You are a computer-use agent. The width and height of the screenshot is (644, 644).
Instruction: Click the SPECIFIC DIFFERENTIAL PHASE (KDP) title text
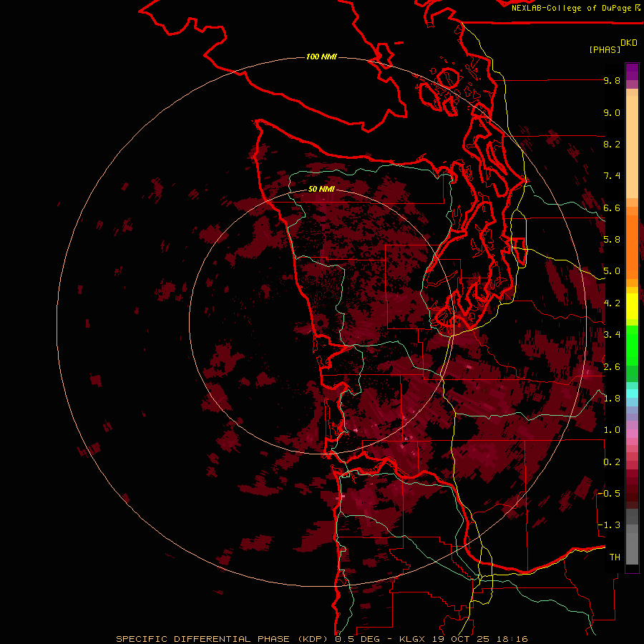coord(223,639)
